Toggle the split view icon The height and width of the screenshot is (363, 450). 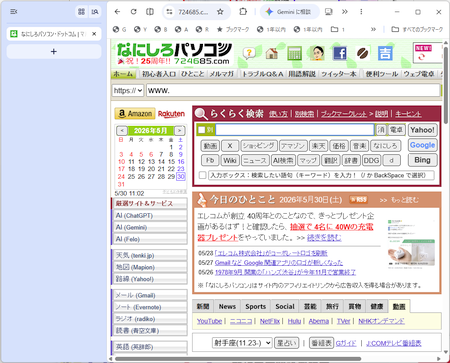150,12
